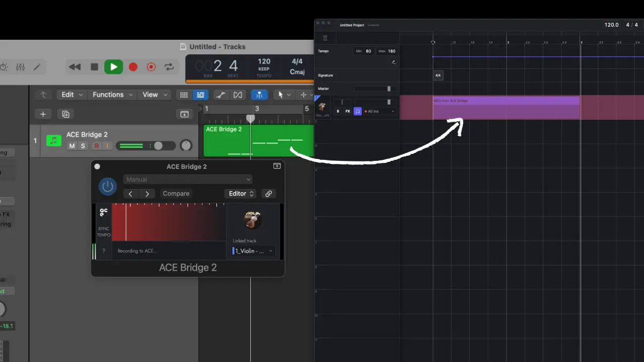The width and height of the screenshot is (644, 362).
Task: Click the violin track avatar in ACE Studio
Action: tap(322, 107)
